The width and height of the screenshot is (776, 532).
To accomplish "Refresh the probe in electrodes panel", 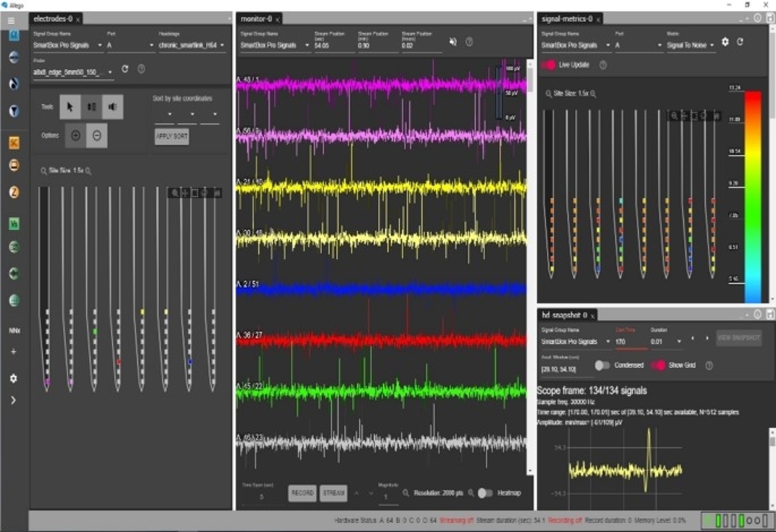I will [x=125, y=70].
